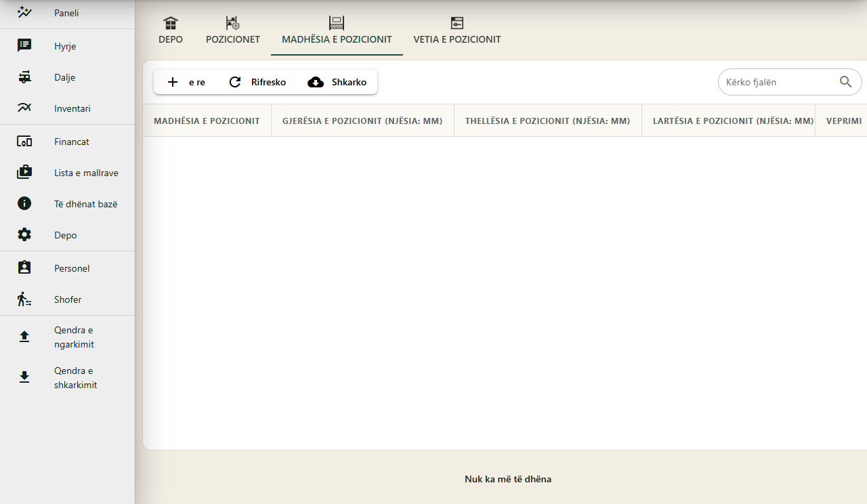Refresh the table with Rifresko
This screenshot has height=504, width=867.
[257, 82]
